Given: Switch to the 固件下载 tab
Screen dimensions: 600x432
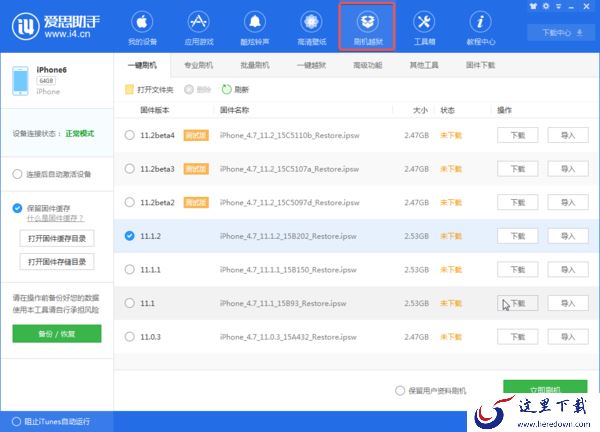Looking at the screenshot, I should [481, 65].
